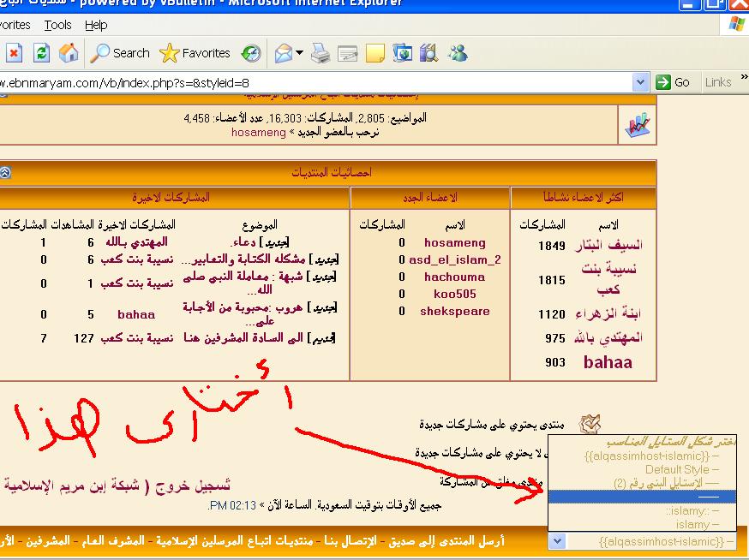The width and height of the screenshot is (749, 560).
Task: Click the Print icon in toolbar
Action: 321,53
